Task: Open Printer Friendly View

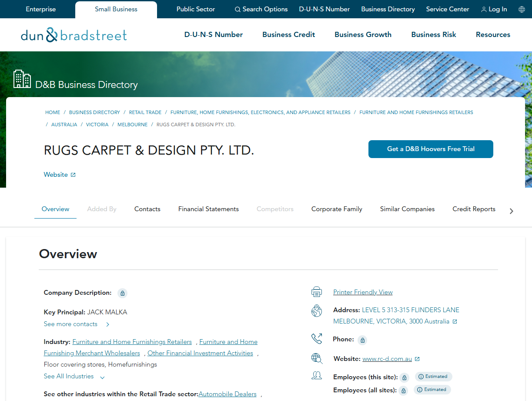Action: point(363,292)
